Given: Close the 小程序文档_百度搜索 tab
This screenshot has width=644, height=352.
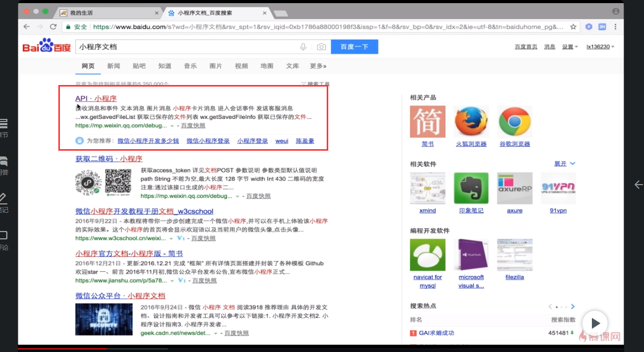Looking at the screenshot, I should pyautogui.click(x=265, y=13).
